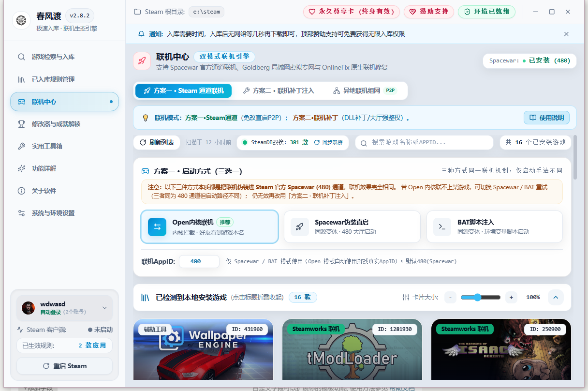
Task: Click 同步双榜 to sync lists
Action: click(328, 142)
